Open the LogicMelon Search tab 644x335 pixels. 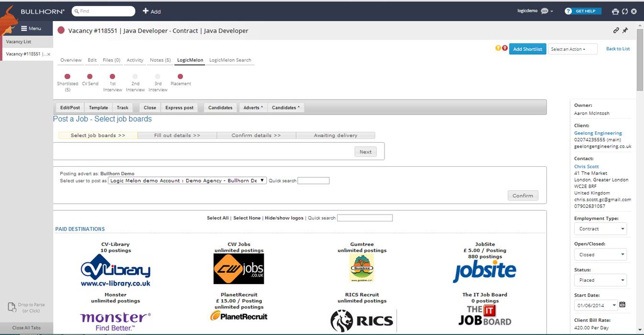(x=230, y=60)
